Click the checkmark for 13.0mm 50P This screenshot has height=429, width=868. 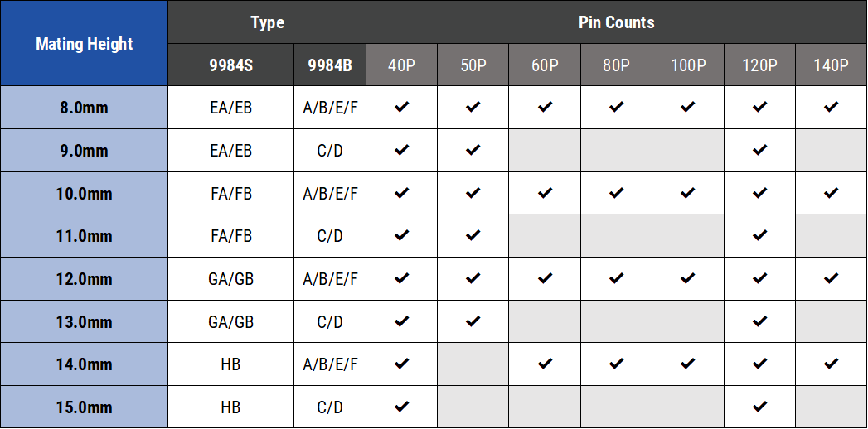click(473, 322)
